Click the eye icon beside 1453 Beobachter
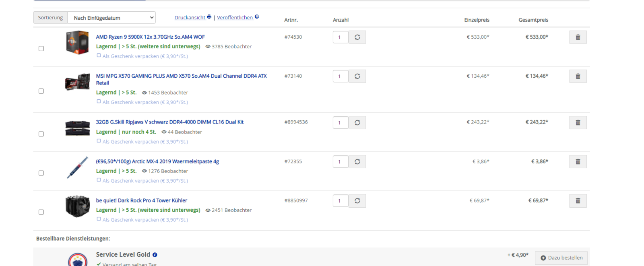This screenshot has width=644, height=266. [144, 93]
